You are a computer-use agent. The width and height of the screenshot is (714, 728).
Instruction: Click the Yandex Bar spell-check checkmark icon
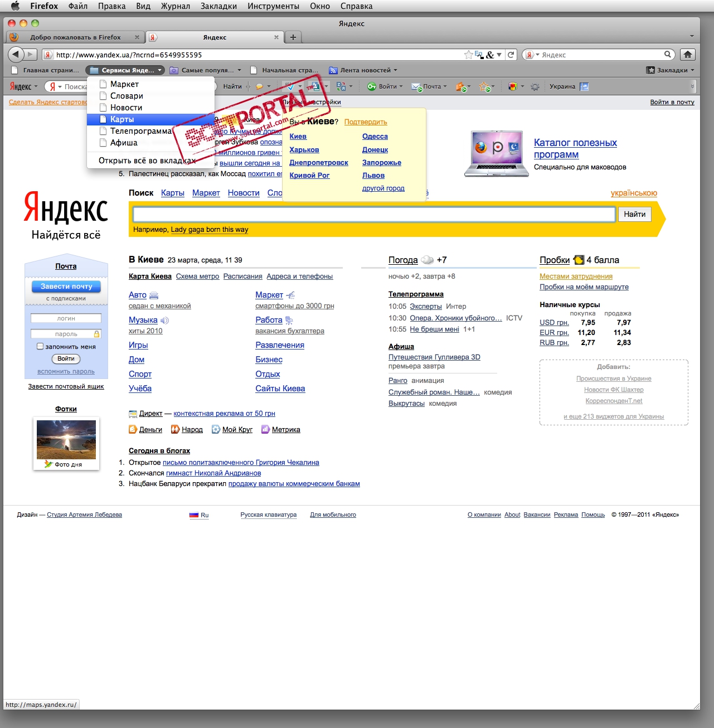click(x=290, y=86)
